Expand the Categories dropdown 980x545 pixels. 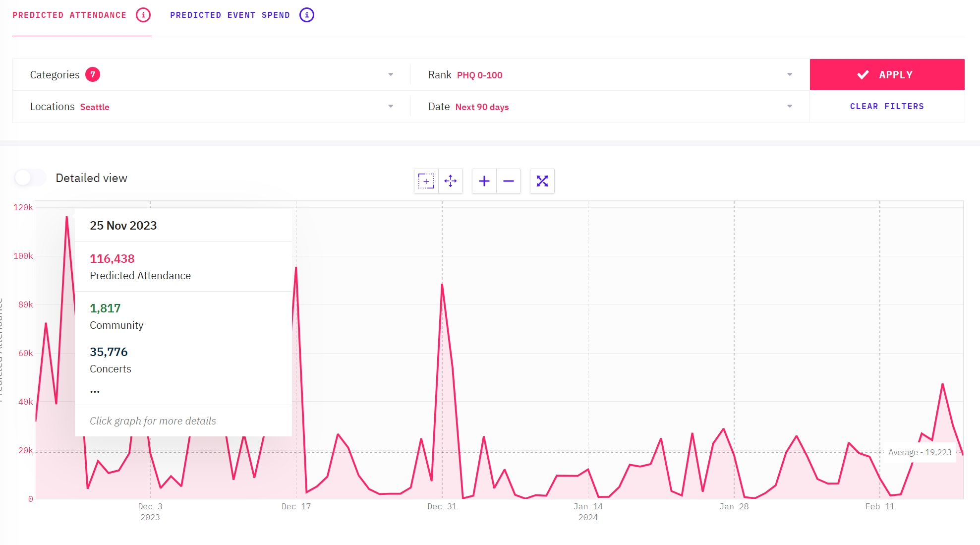[391, 74]
